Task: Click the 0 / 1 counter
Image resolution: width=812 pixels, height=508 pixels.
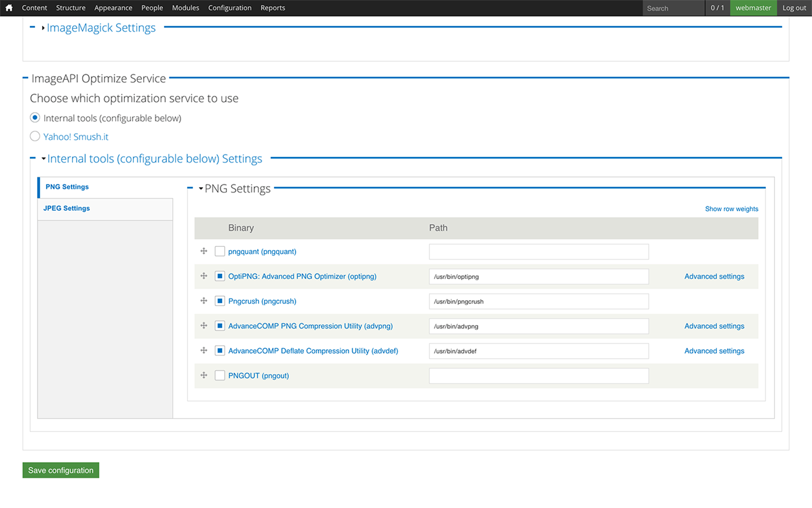Action: 717,8
